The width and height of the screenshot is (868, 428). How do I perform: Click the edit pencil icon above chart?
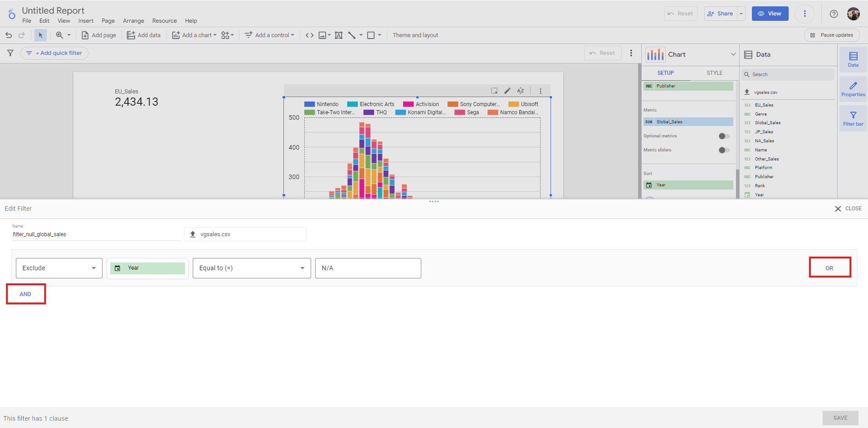[x=507, y=91]
